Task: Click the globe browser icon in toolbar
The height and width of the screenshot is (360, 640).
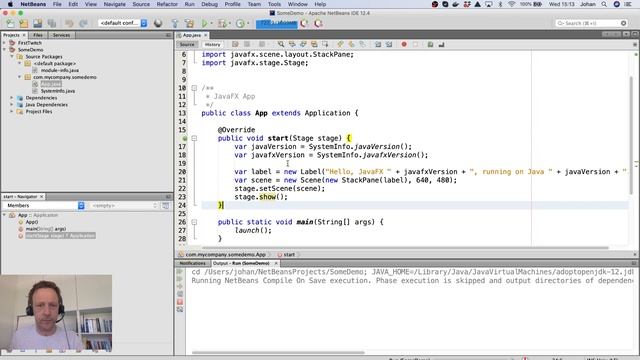Action: pos(158,23)
